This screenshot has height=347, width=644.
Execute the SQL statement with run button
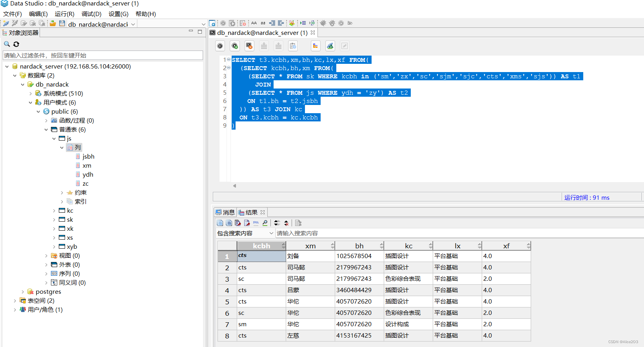220,46
